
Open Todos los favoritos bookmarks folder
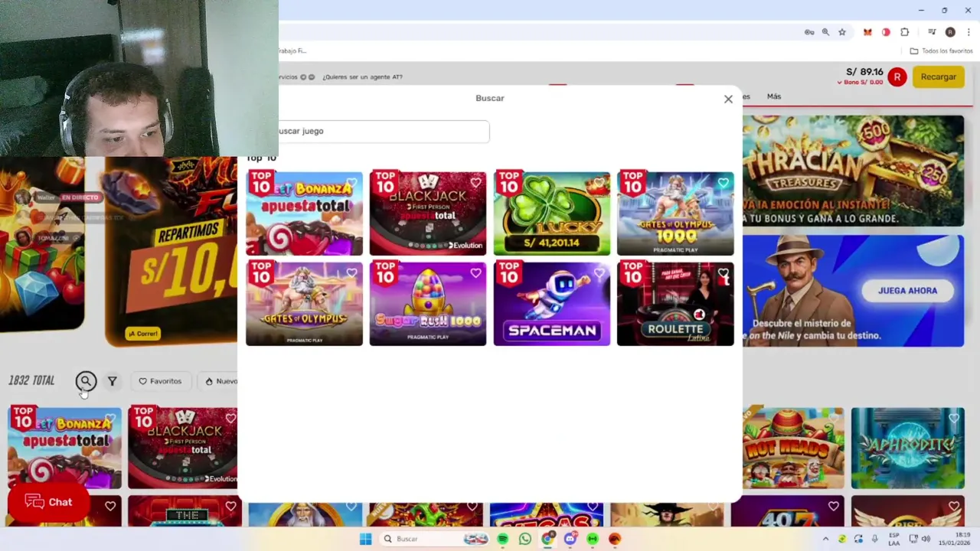(941, 51)
